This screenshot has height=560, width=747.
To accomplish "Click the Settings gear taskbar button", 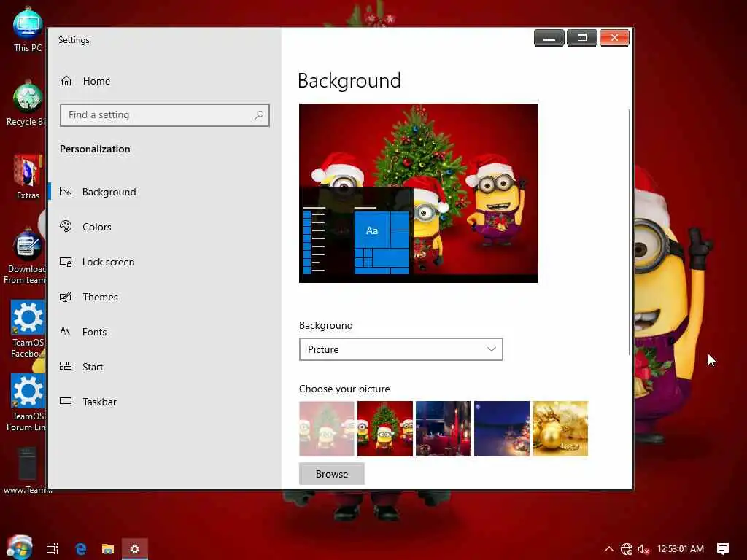I will coord(135,549).
